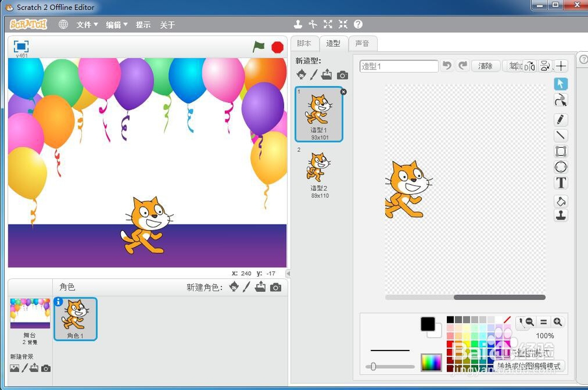Edit the costume name field 造型1

(x=399, y=66)
